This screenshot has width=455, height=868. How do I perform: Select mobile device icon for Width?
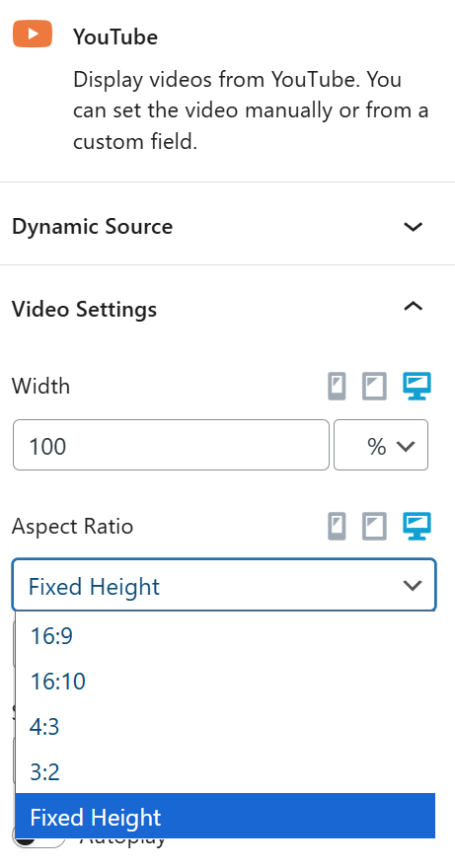point(337,387)
